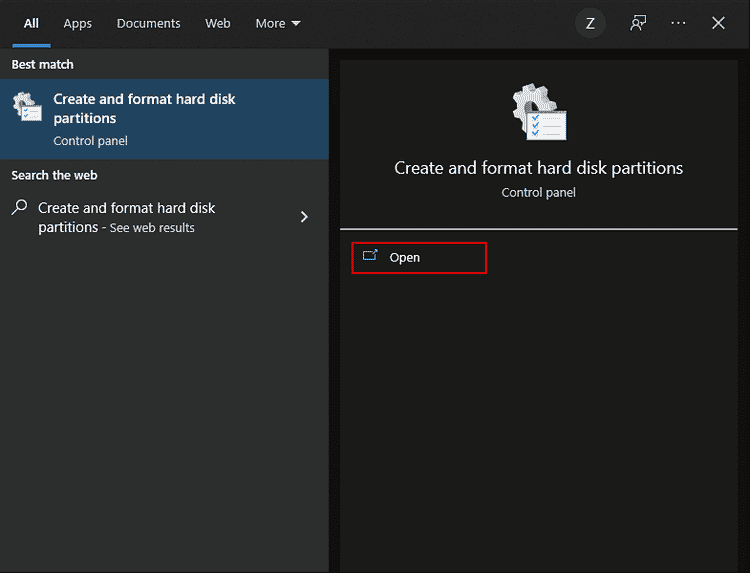
Task: Open the three-dot options menu
Action: click(678, 23)
